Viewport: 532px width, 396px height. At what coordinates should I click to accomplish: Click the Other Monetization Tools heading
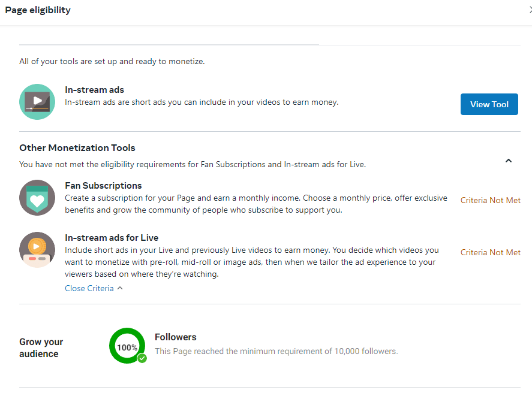77,148
